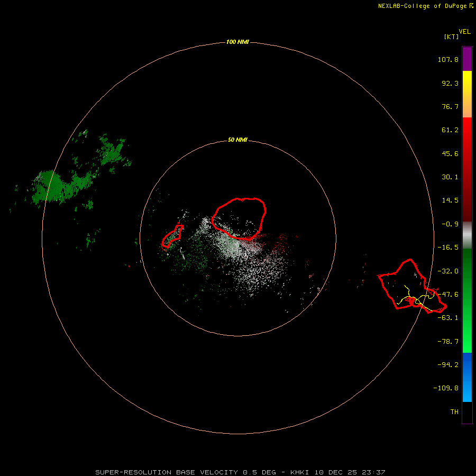This screenshot has width=476, height=476.
Task: Click the -32.0 legend value
Action: 448,271
